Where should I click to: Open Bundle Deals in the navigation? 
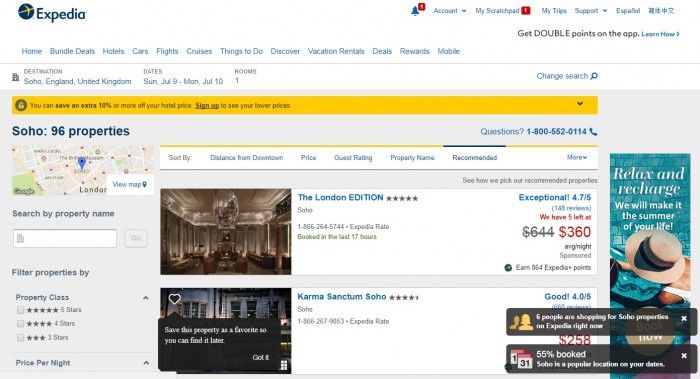coord(72,51)
